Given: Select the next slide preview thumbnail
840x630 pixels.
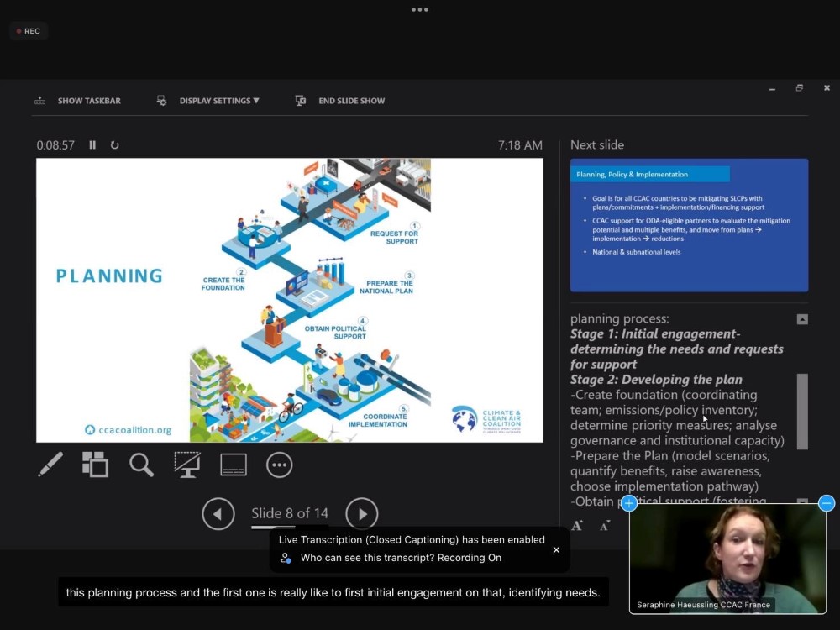Looking at the screenshot, I should tap(689, 224).
